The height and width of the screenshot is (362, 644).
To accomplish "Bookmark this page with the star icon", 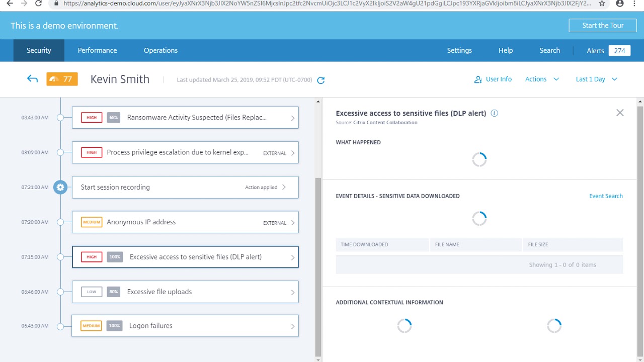I will [x=602, y=3].
